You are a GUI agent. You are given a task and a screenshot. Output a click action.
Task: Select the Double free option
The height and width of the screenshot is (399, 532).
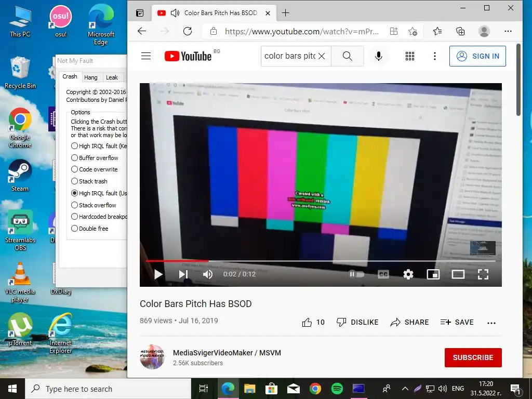point(89,229)
